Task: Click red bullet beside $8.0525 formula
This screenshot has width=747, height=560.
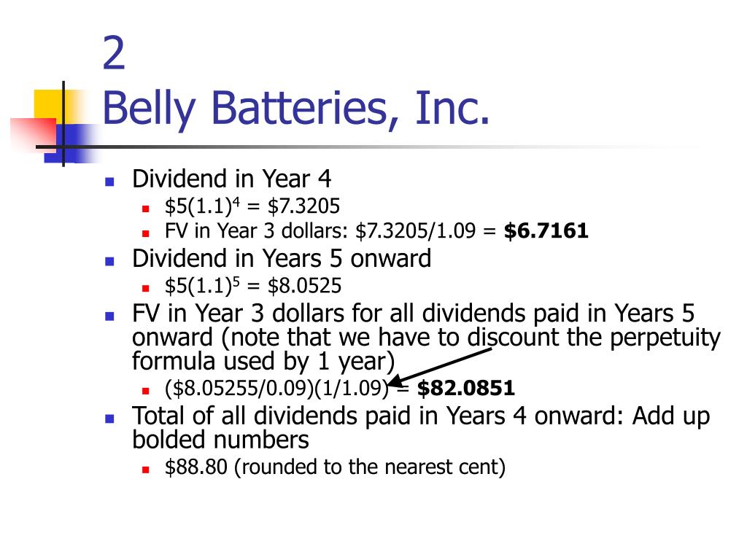Action: click(x=146, y=288)
